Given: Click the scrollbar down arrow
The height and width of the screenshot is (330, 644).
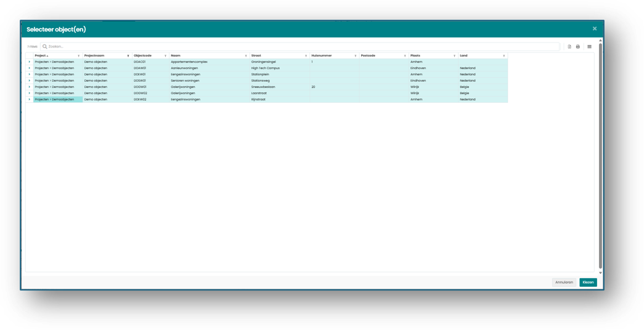Looking at the screenshot, I should coord(600,273).
